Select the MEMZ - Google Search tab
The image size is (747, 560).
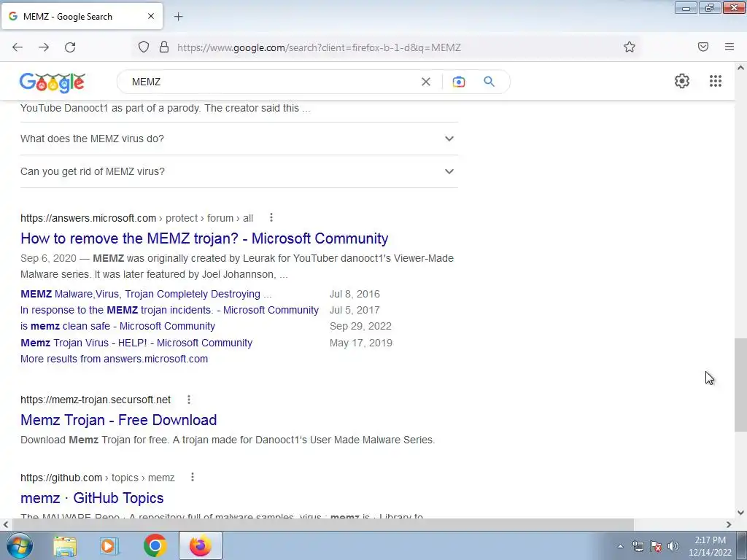[82, 16]
